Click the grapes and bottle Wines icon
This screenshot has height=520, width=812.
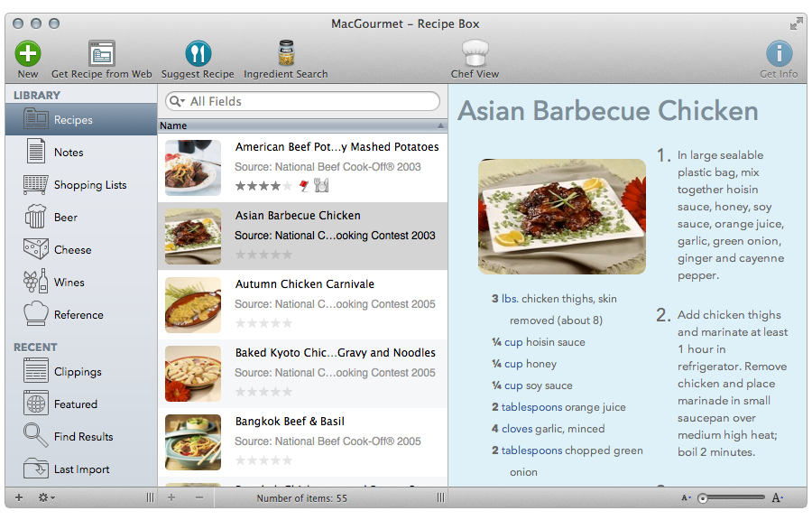pos(36,282)
